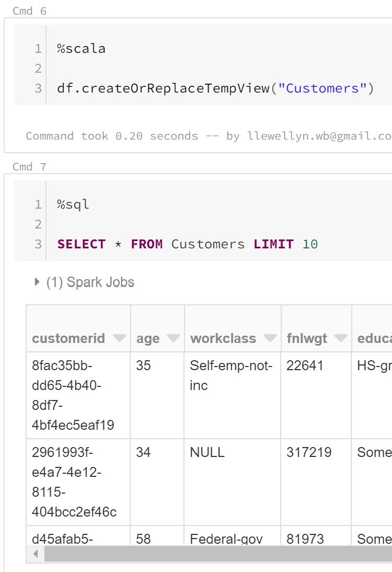Click the left scroll arrow of the table scrollbar

pos(36,554)
